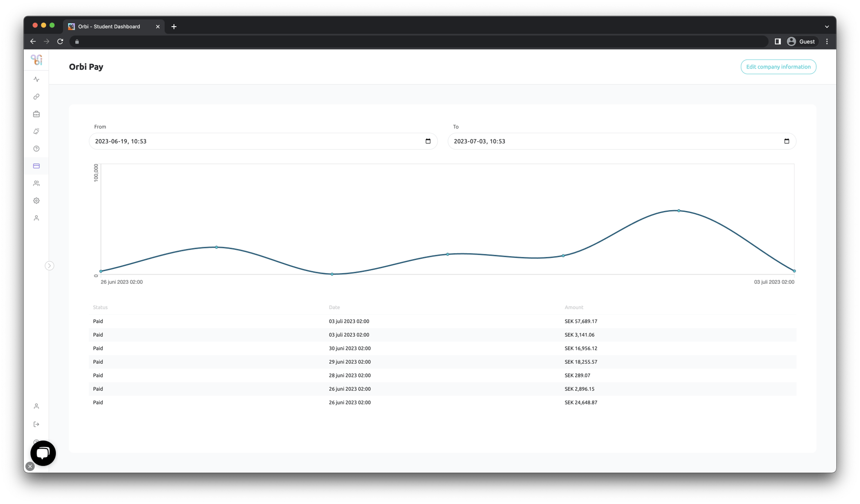
Task: Select the Orbi Pay card icon
Action: pyautogui.click(x=37, y=166)
